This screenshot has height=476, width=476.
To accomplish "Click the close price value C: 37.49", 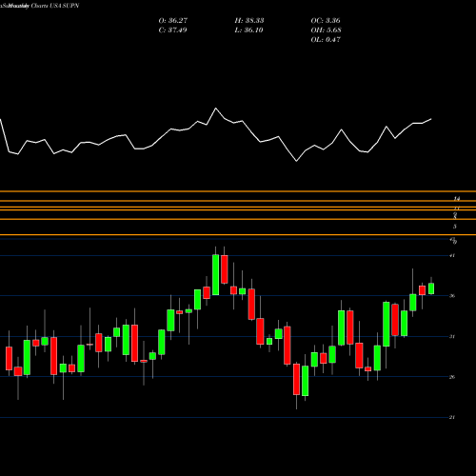I will [x=173, y=30].
